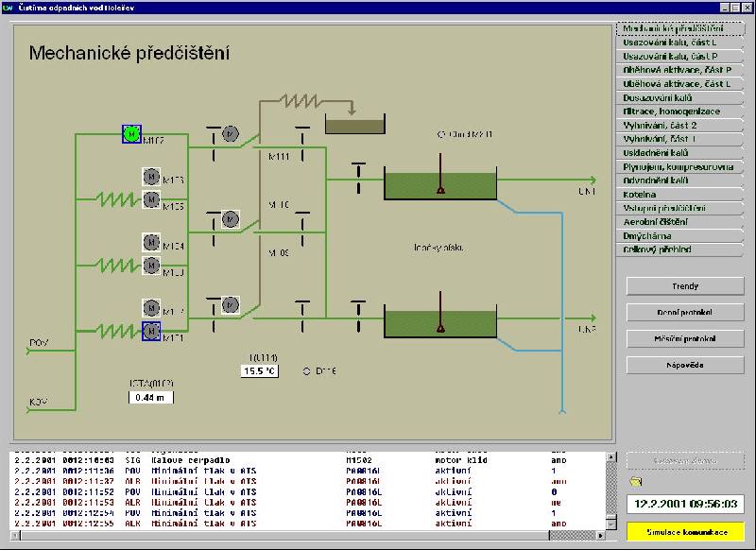
Task: Click the 15.5 °C temperature field
Action: (x=258, y=371)
